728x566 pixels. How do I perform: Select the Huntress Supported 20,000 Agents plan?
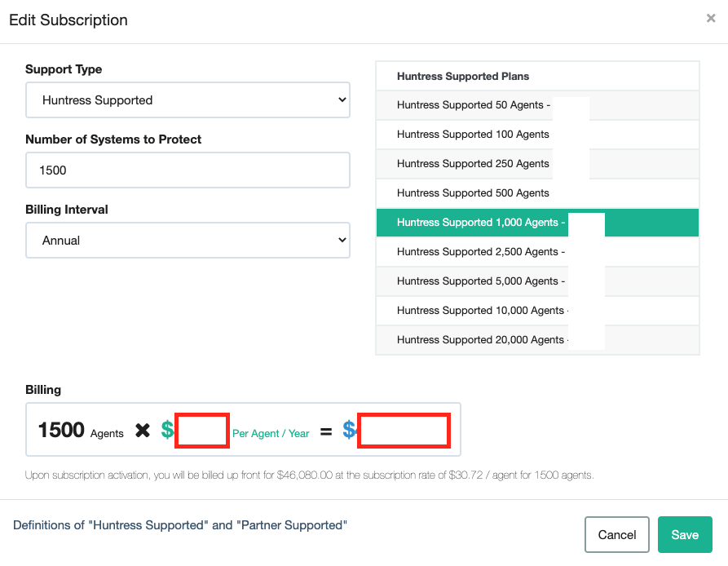537,340
